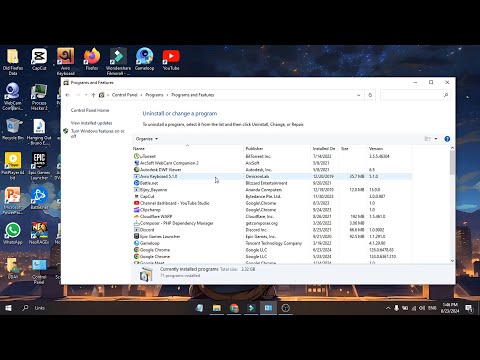Select the Battle.net program row
480x360 pixels.
pos(272,183)
